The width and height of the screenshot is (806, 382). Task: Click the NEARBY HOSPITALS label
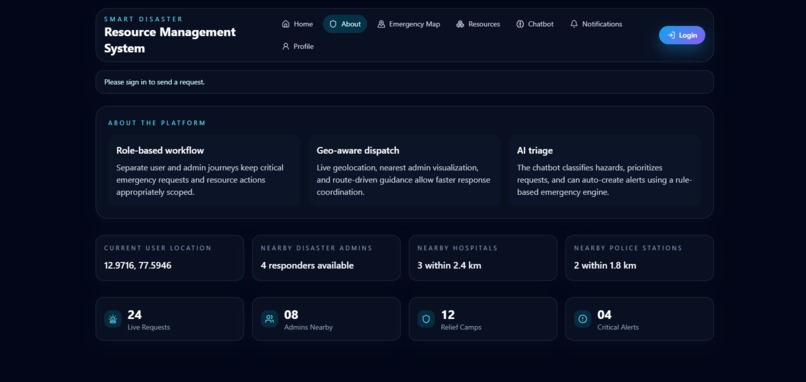[x=457, y=248]
